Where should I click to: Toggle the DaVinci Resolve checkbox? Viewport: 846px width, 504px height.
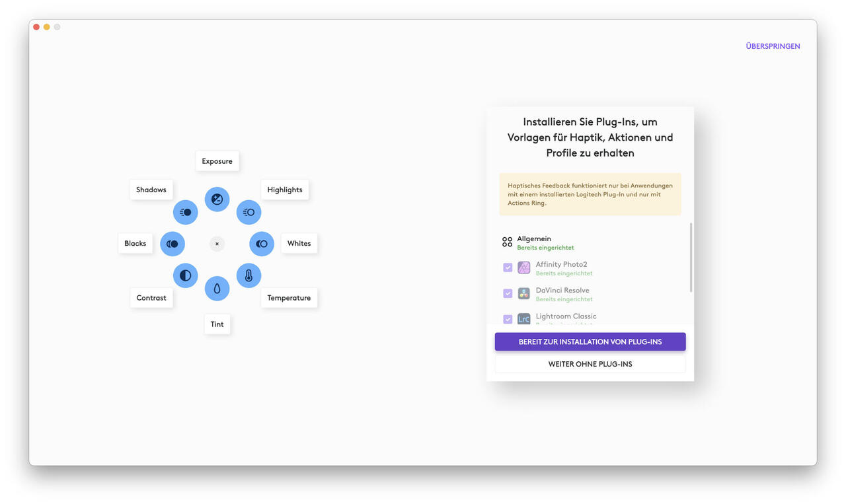tap(508, 293)
